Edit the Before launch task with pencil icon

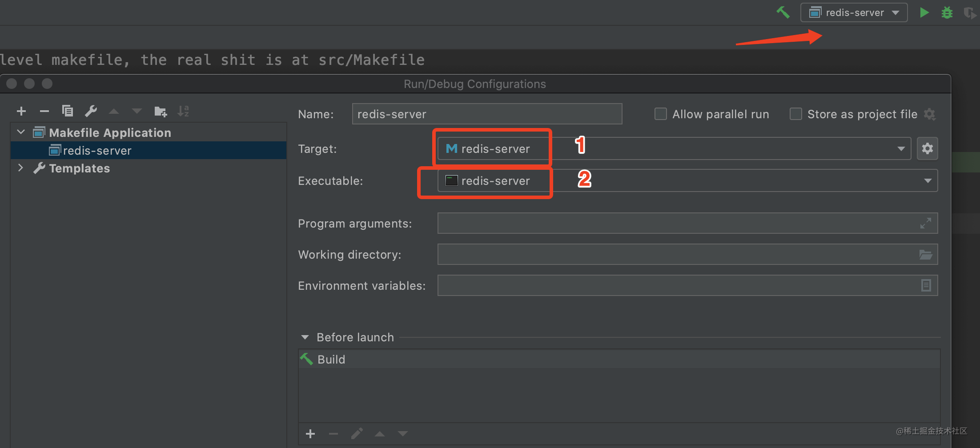357,434
